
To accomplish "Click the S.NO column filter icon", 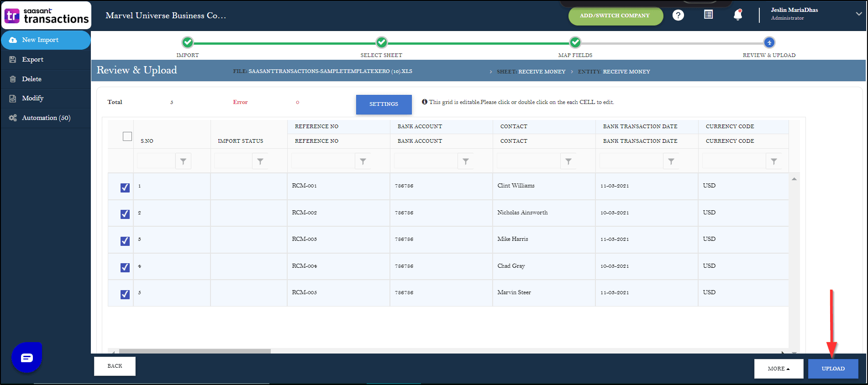I will point(183,161).
